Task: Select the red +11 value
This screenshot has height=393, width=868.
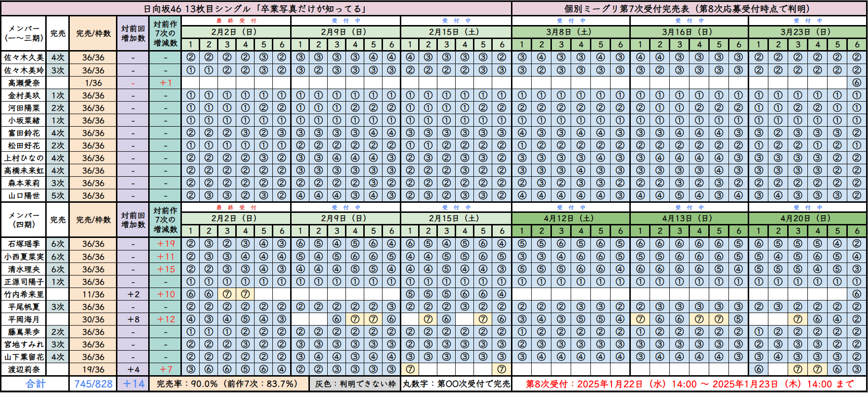Action: [166, 257]
